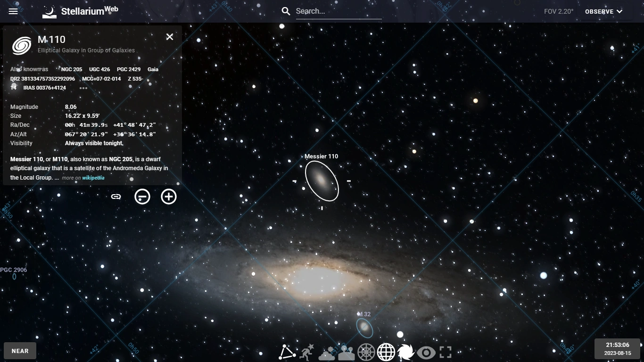Click 'Elliptical Galaxy in Group of Galaxies' subtitle
Screen dimensions: 644x362
click(x=86, y=50)
